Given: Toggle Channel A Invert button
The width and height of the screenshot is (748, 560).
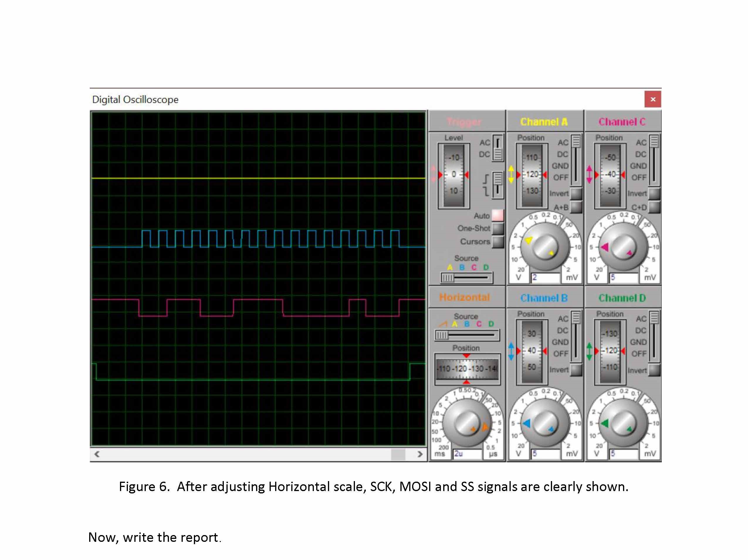Looking at the screenshot, I should tap(576, 194).
